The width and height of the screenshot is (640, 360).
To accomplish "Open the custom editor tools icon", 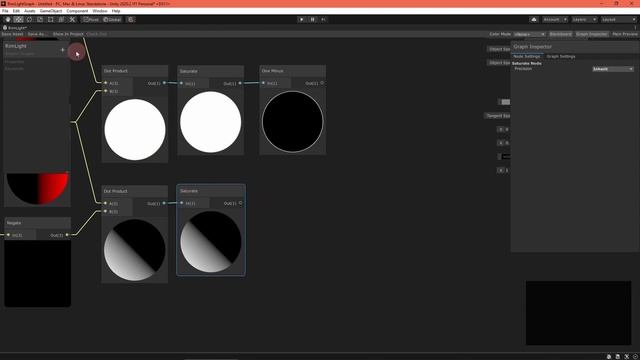I will click(72, 20).
